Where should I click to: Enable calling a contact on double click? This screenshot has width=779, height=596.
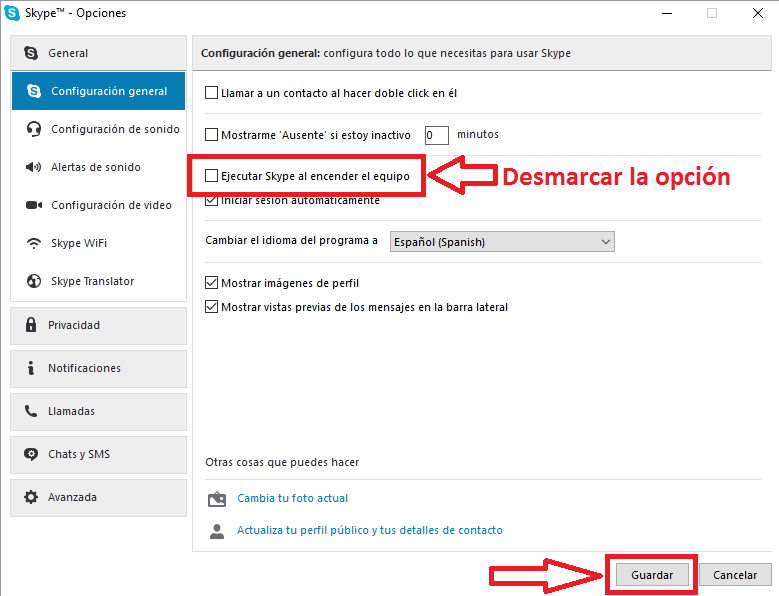[x=212, y=93]
